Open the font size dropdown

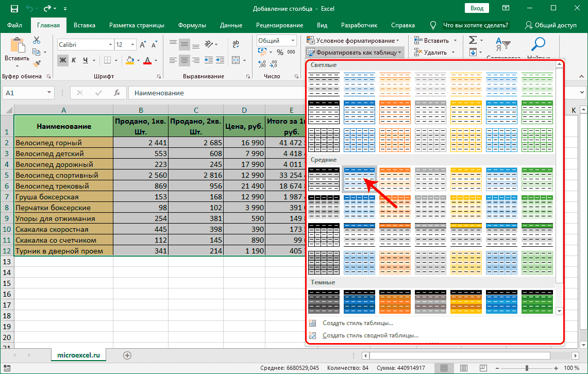click(132, 43)
